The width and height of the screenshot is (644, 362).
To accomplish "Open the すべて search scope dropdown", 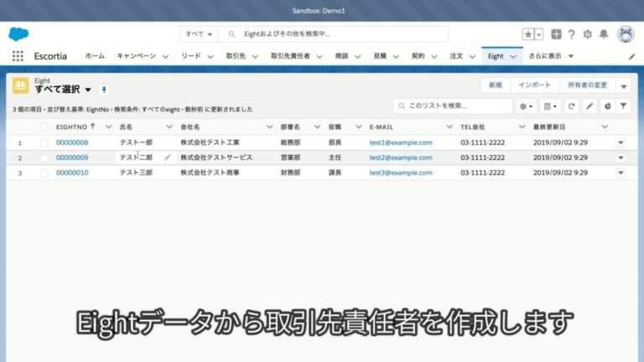I will (199, 34).
